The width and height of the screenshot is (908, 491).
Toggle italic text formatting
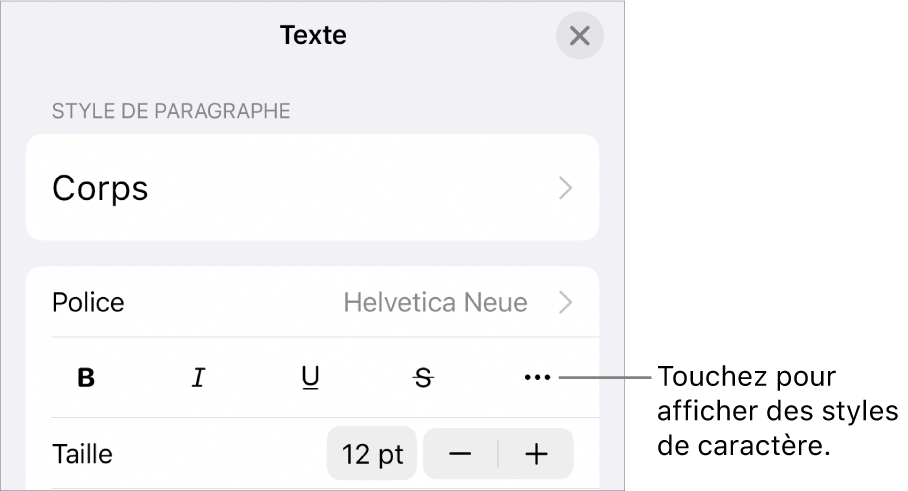click(199, 378)
